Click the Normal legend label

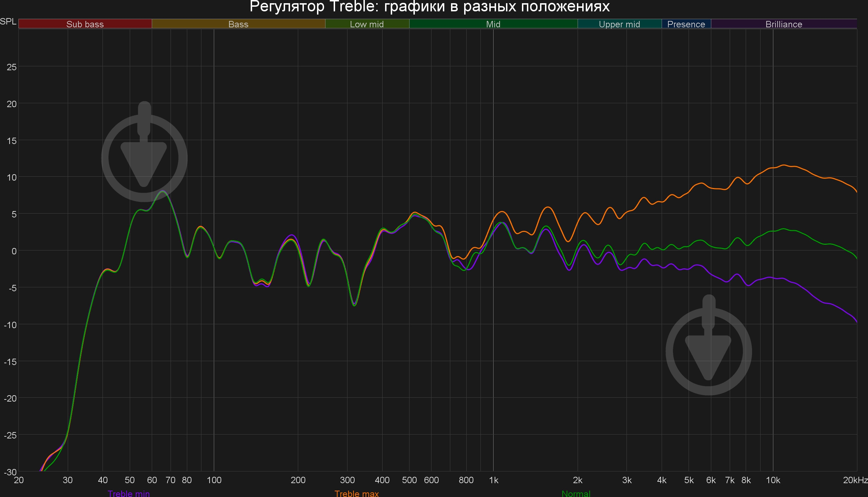click(x=576, y=493)
